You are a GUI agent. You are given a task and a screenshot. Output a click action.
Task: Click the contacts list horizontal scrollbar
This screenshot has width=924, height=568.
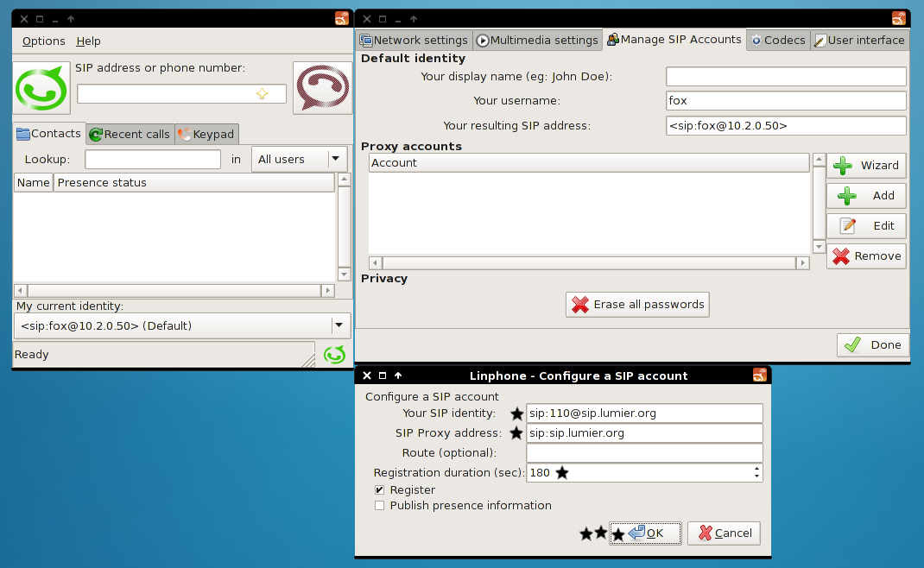click(x=173, y=291)
